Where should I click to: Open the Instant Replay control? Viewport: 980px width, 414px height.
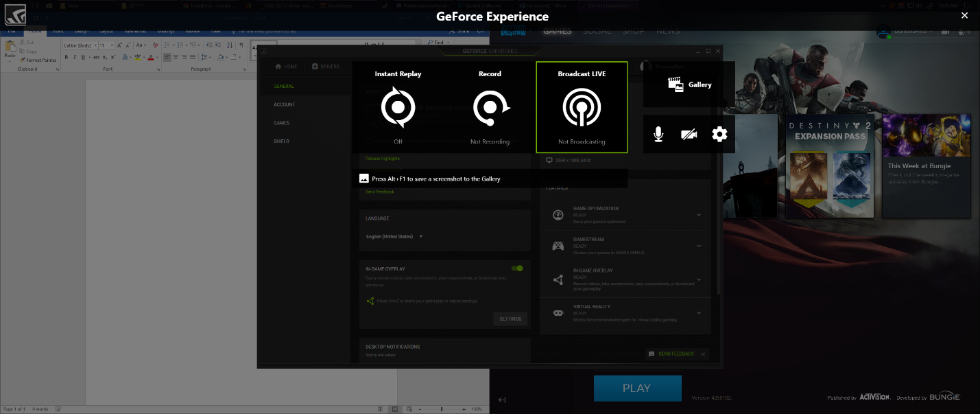tap(398, 107)
